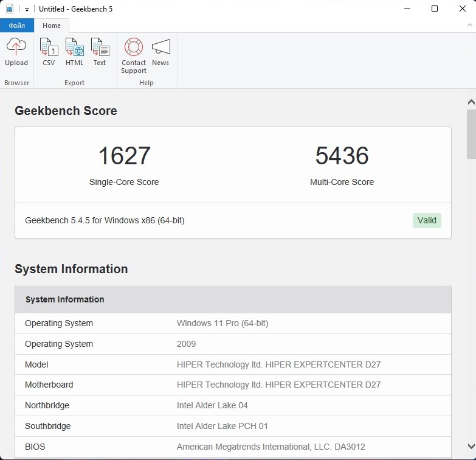Click the Upload to Browser icon
Image resolution: width=476 pixels, height=460 pixels.
[16, 52]
